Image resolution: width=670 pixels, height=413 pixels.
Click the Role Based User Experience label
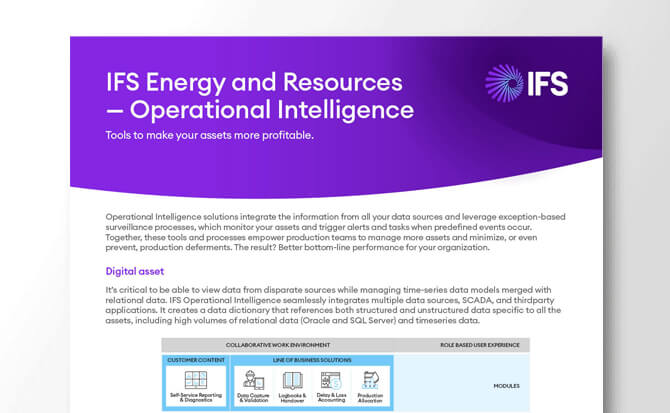click(480, 345)
